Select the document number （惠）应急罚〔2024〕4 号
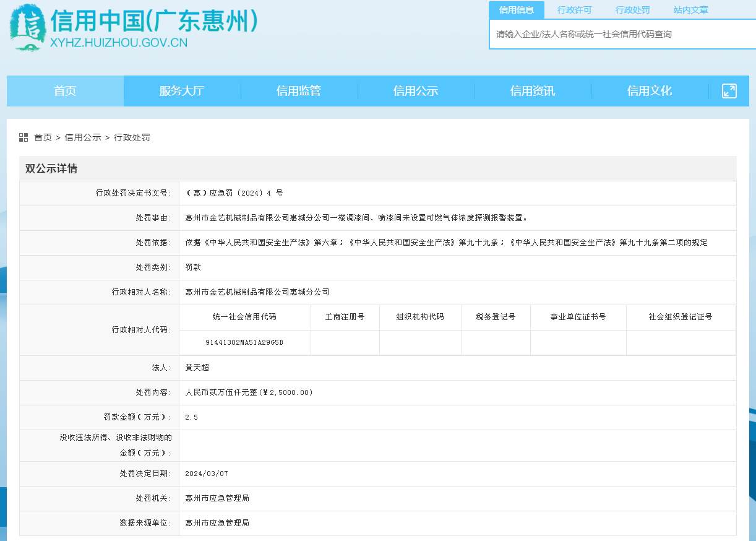Image resolution: width=756 pixels, height=541 pixels. pyautogui.click(x=234, y=193)
